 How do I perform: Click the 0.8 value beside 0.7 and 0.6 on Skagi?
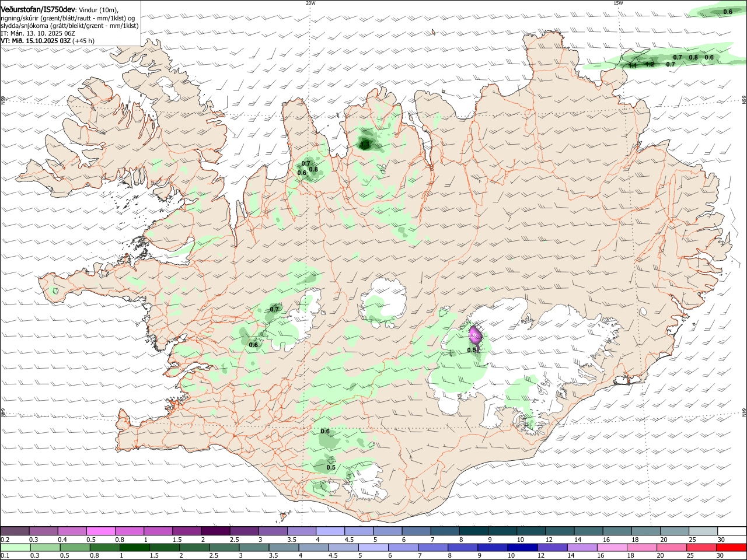(x=313, y=170)
